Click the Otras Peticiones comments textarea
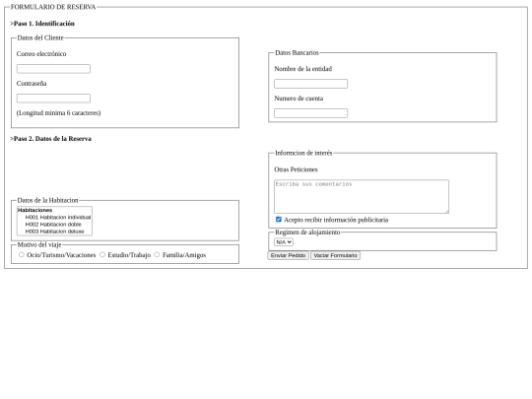532x399 pixels. point(362,196)
